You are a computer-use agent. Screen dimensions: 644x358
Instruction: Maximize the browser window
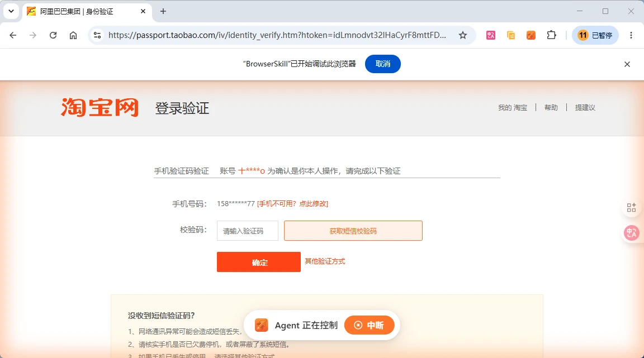[605, 11]
